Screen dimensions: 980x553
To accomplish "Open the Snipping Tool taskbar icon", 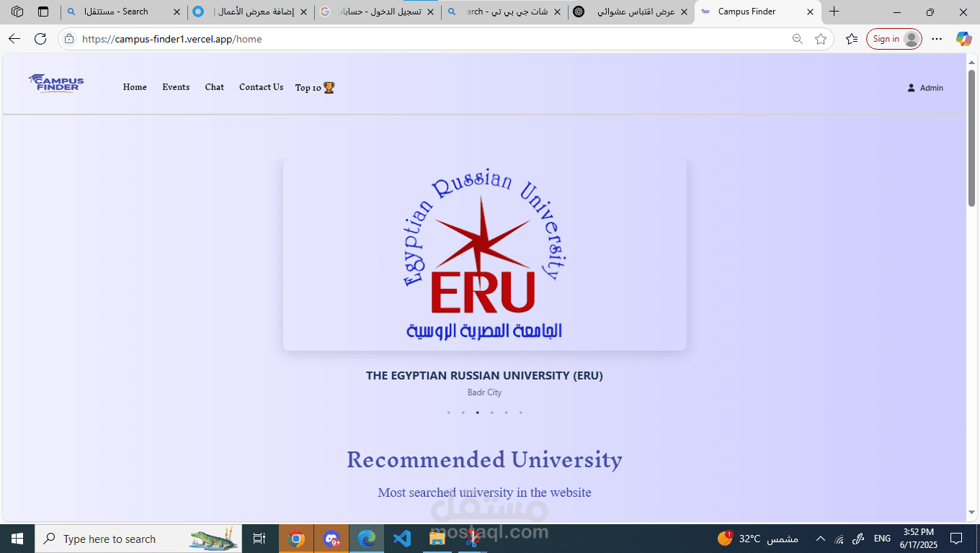I will 472,539.
